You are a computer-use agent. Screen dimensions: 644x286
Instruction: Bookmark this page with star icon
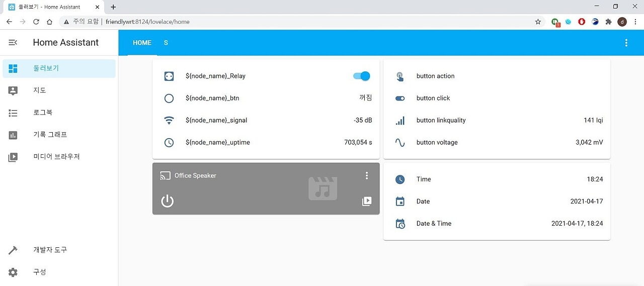pyautogui.click(x=538, y=22)
